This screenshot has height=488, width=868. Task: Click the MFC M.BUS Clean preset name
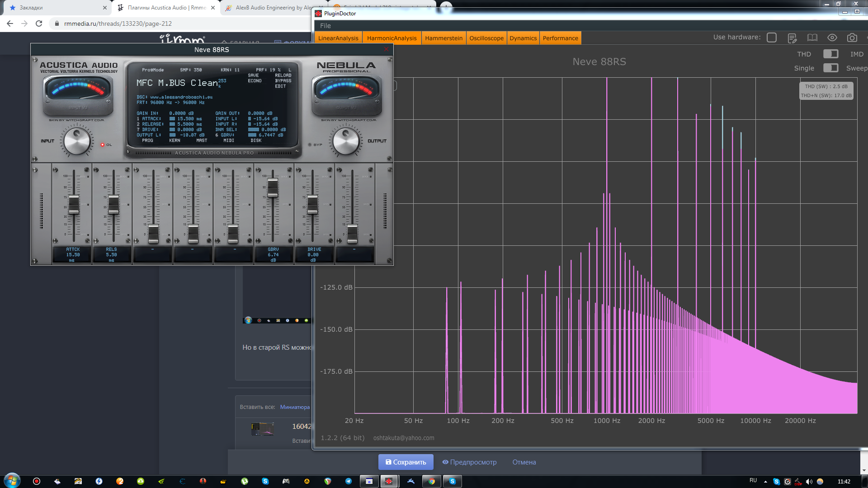click(x=177, y=83)
